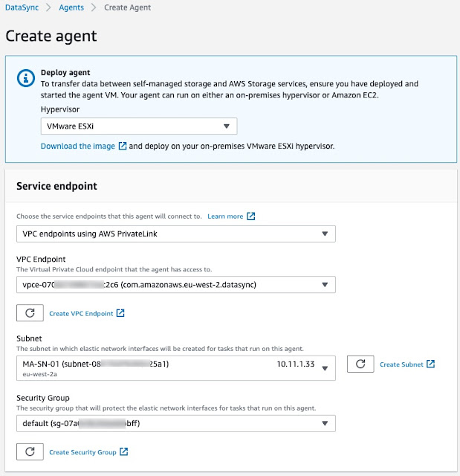The image size is (460, 476).
Task: Click the Download the image link
Action: point(78,147)
